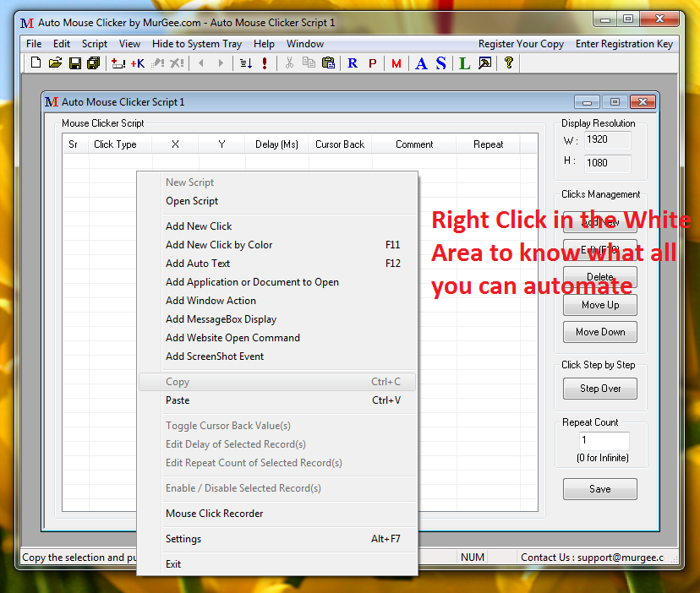Copy a record with the copy pages icon
The image size is (700, 593).
[x=308, y=62]
